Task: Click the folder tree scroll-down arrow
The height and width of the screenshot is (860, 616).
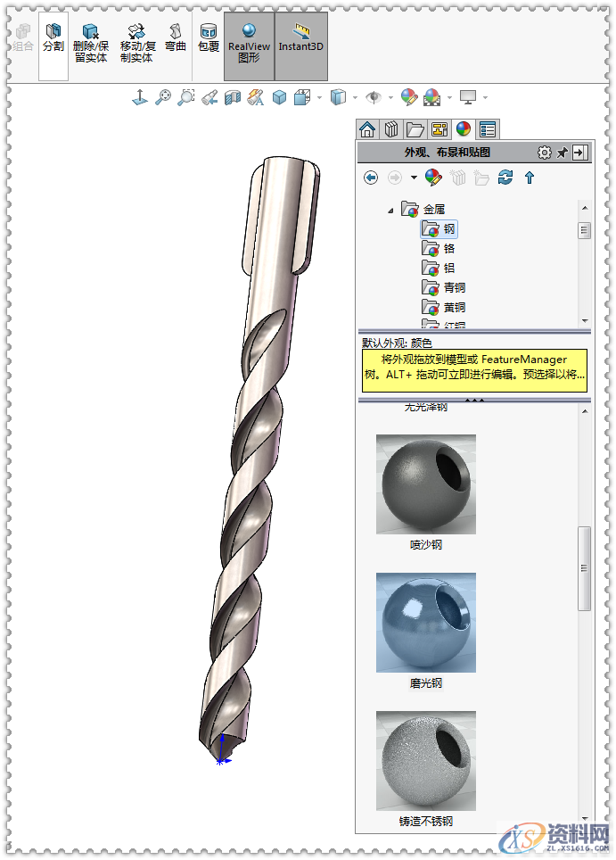Action: pos(585,321)
